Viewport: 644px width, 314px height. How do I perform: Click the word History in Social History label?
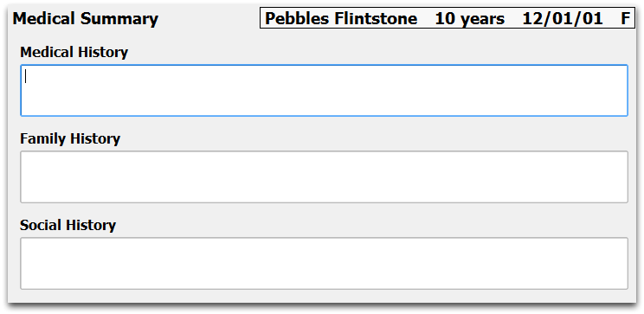click(x=92, y=226)
